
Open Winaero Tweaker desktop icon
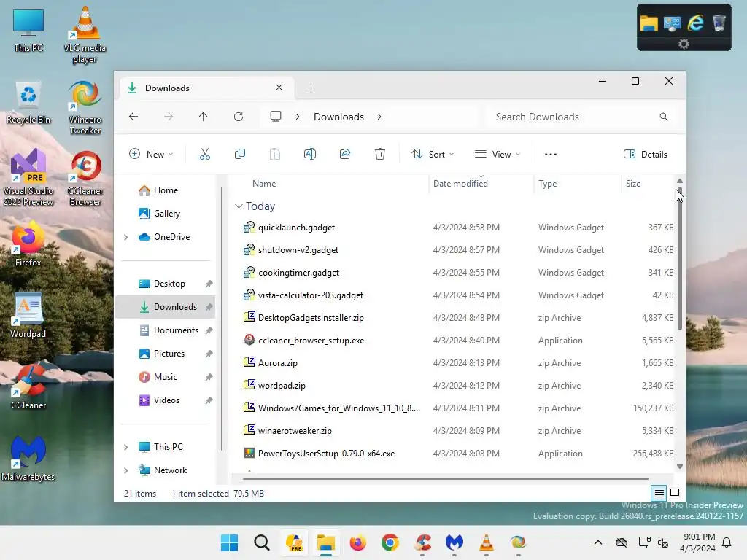(85, 108)
